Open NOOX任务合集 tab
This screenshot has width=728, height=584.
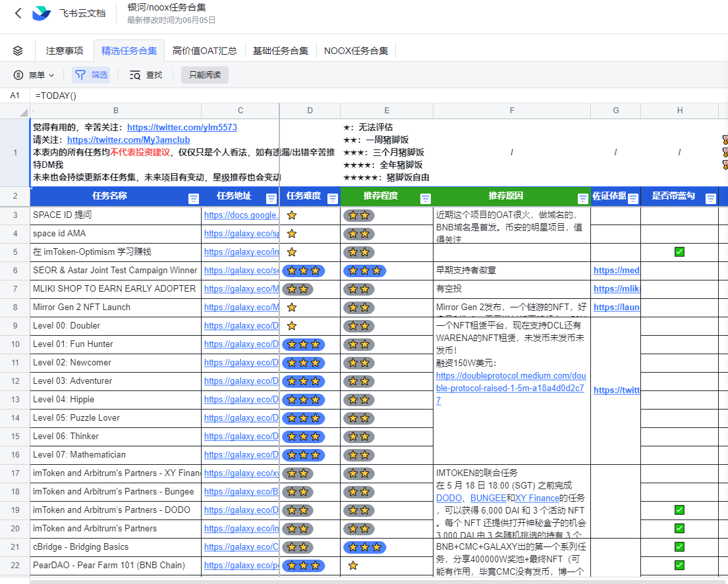pyautogui.click(x=356, y=51)
